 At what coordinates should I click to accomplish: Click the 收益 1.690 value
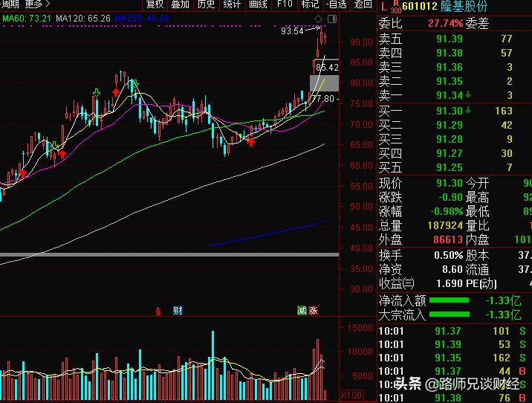(x=450, y=283)
